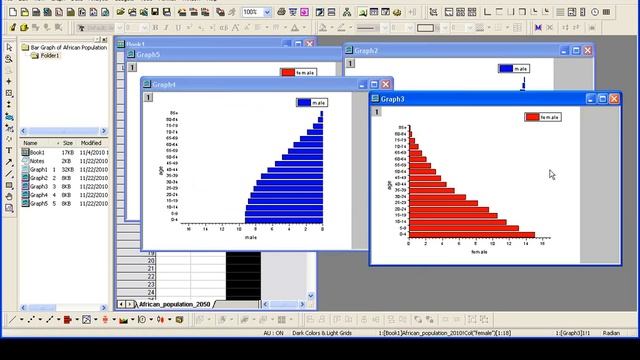Select the Screen Reader crosshair tool

pyautogui.click(x=9, y=82)
